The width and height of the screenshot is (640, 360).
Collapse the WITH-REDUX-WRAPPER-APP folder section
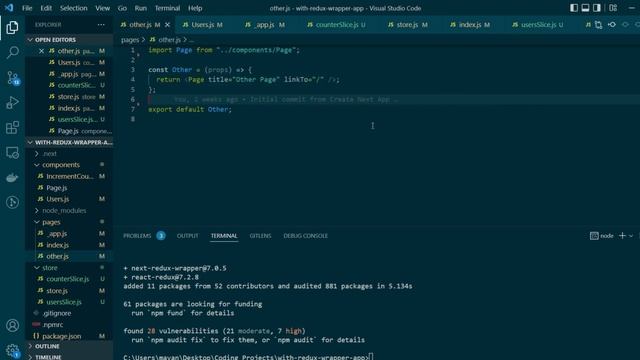69,142
